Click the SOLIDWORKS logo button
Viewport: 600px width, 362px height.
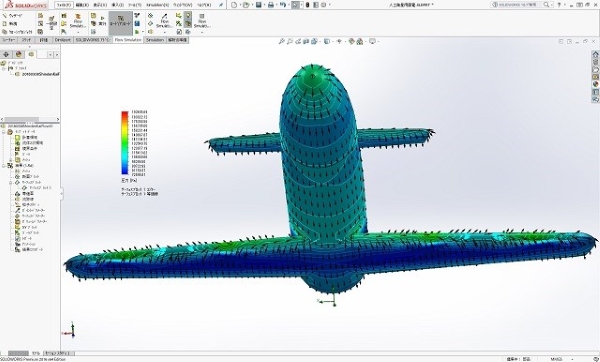26,5
